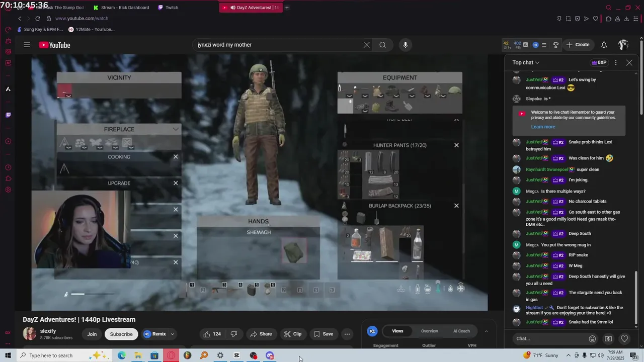Open browser downloads icon
This screenshot has height=362, width=644.
pyautogui.click(x=627, y=19)
